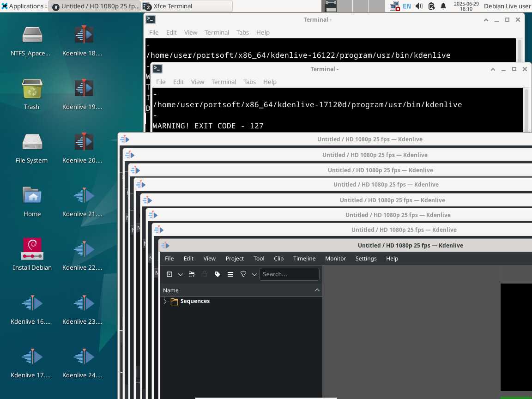Click the Create Folder icon in bin toolbar
This screenshot has height=399, width=532.
(192, 274)
